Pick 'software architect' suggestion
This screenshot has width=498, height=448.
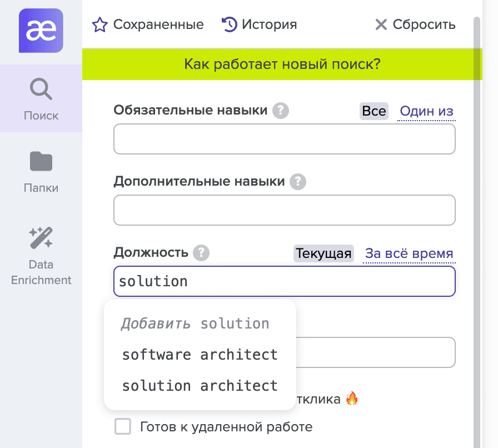click(200, 355)
